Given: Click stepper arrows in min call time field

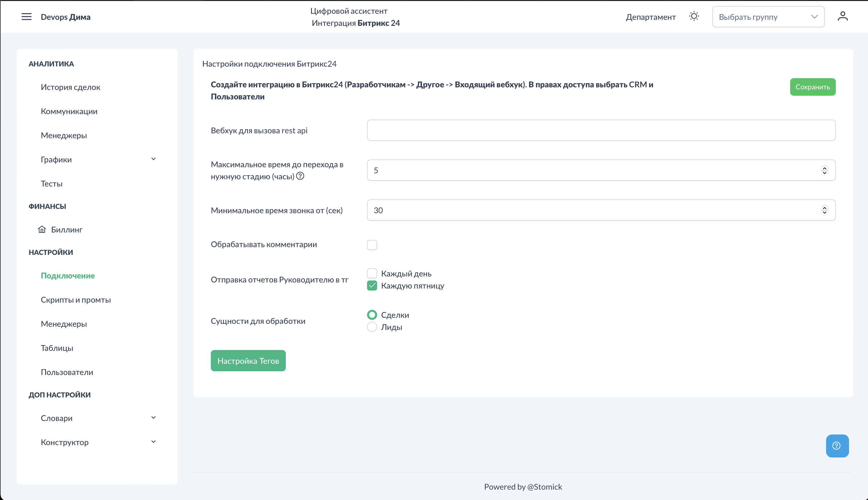Looking at the screenshot, I should coord(824,210).
